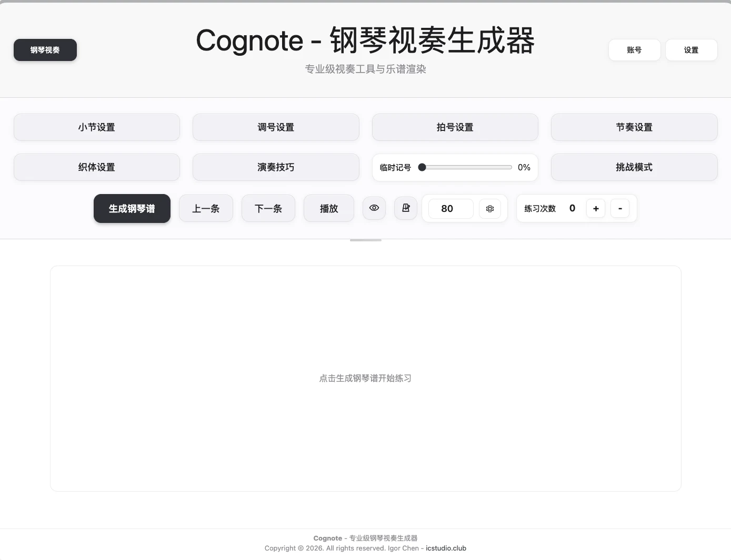The width and height of the screenshot is (731, 560).
Task: Open the 账号 account button
Action: (x=634, y=50)
